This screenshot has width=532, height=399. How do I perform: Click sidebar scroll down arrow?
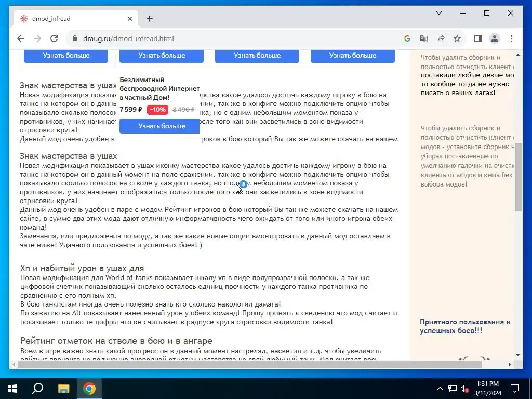tap(518, 355)
